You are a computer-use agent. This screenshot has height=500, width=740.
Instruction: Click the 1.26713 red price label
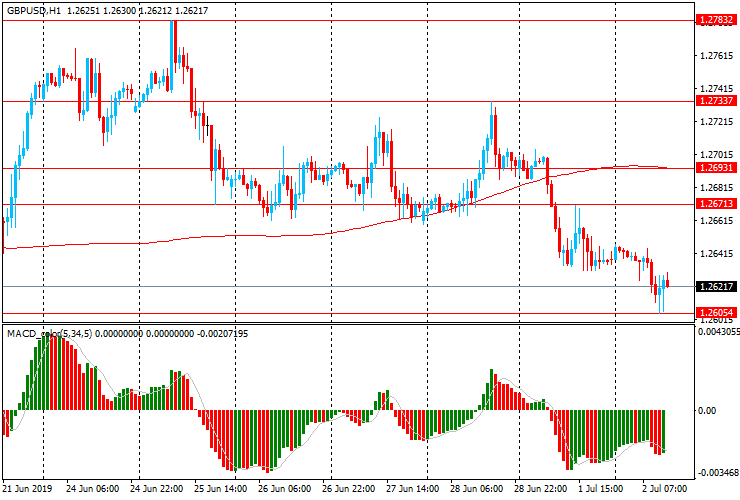coord(716,203)
